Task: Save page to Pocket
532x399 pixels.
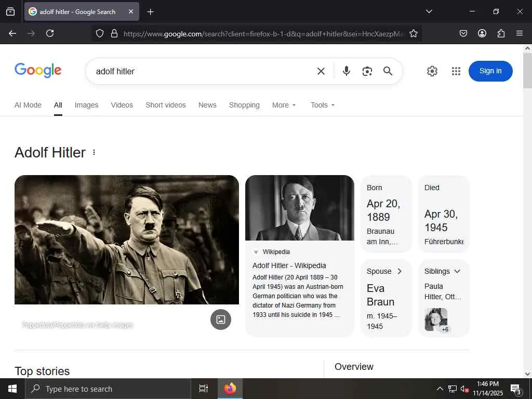Action: point(463,33)
